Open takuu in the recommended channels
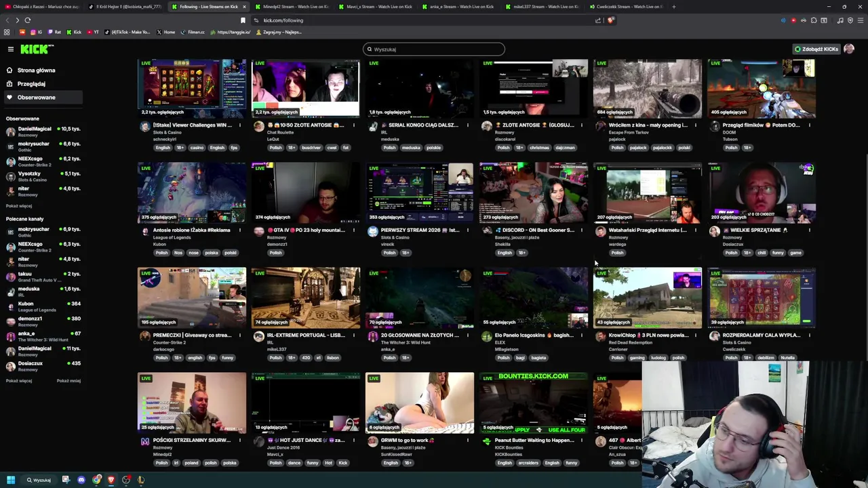 (43, 277)
